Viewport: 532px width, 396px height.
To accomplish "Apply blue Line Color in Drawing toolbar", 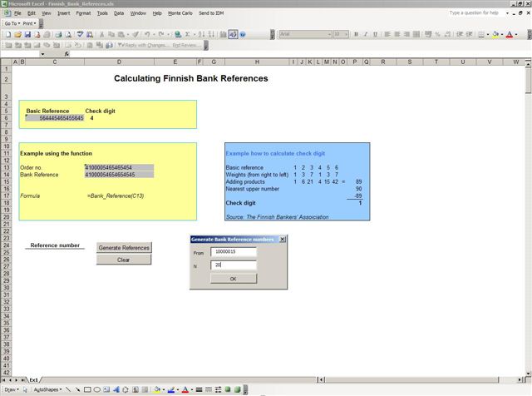I will click(x=171, y=389).
